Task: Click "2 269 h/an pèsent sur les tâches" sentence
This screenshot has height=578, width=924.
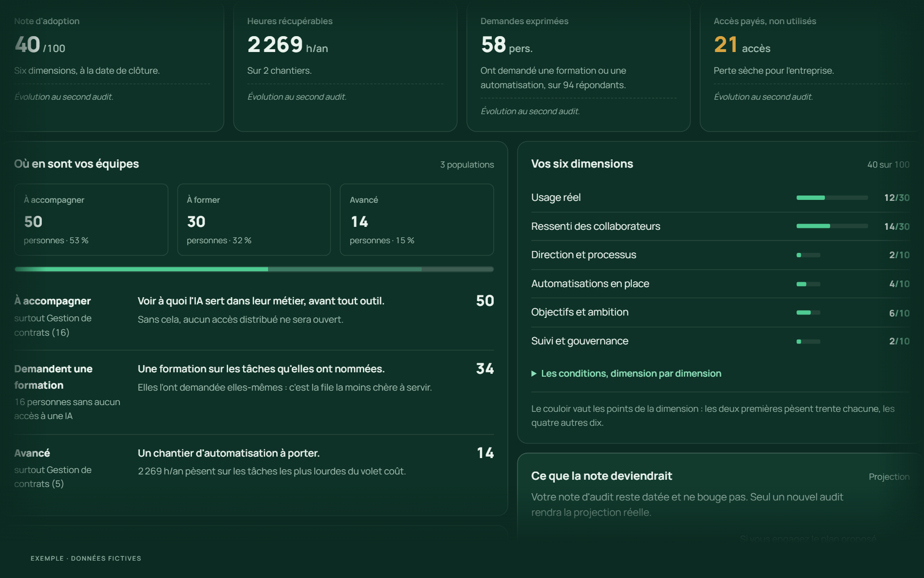Action: 272,471
